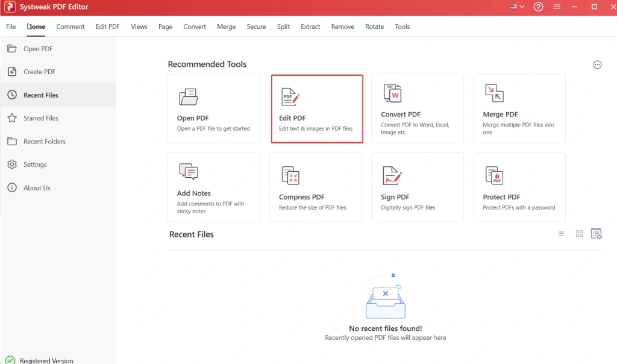The image size is (617, 364).
Task: Open the help question mark icon
Action: coord(538,7)
